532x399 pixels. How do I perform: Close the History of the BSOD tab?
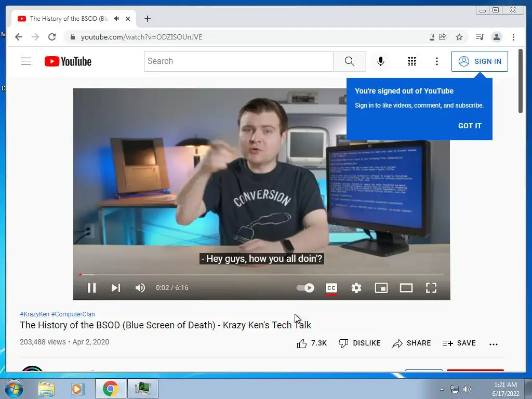pyautogui.click(x=128, y=19)
